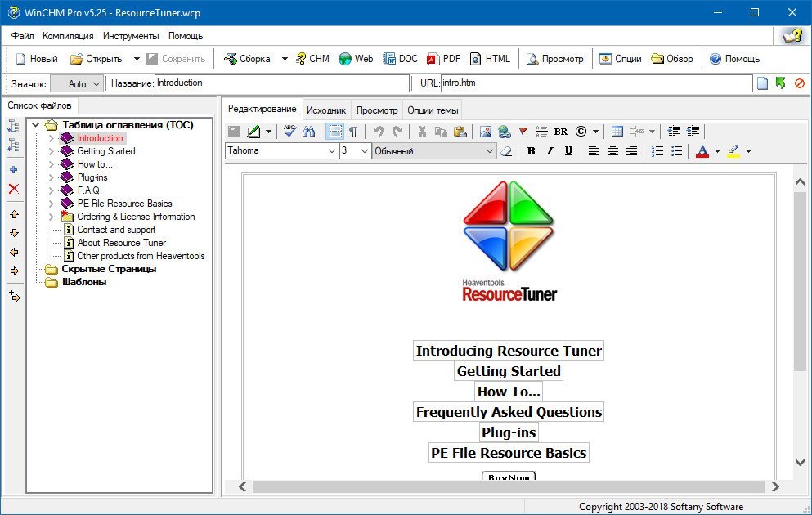
Task: Click the PDF export button
Action: (444, 59)
